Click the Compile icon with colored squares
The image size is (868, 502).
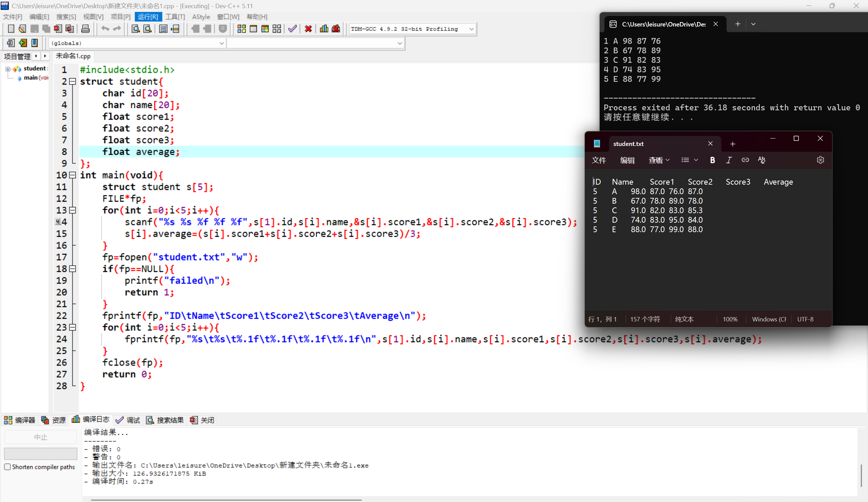tap(242, 29)
